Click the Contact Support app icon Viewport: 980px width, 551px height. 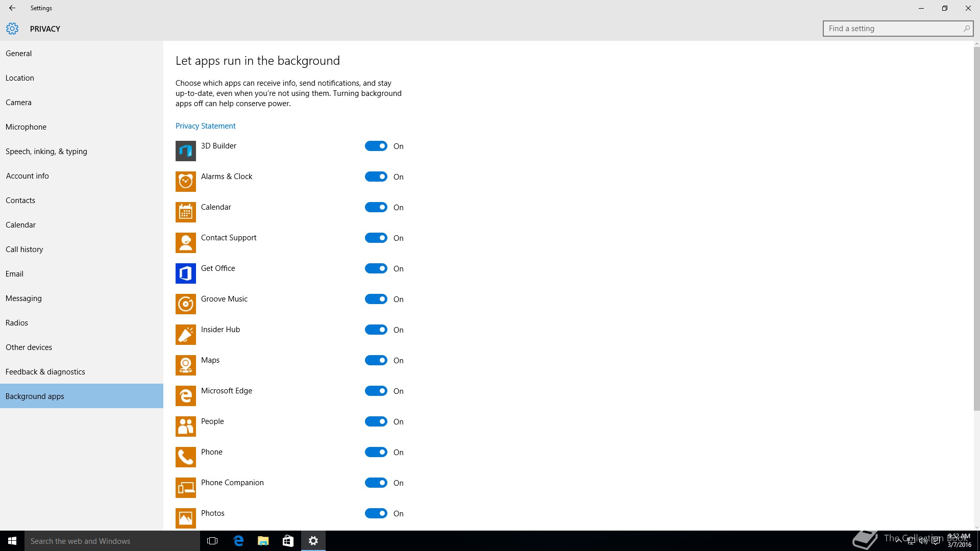(186, 243)
